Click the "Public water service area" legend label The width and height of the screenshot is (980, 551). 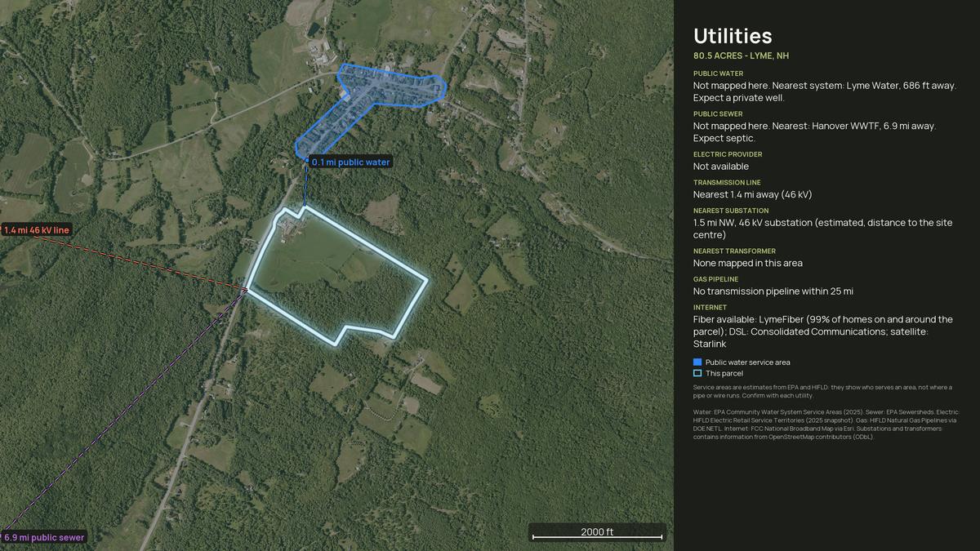pyautogui.click(x=747, y=362)
